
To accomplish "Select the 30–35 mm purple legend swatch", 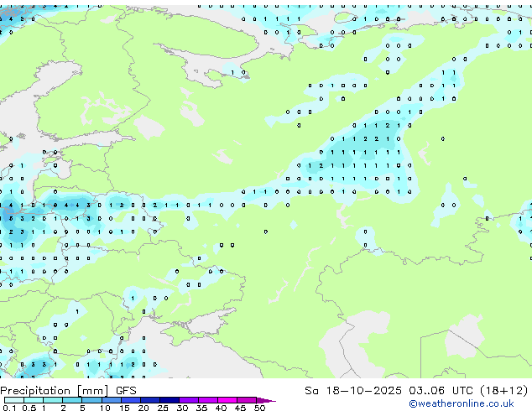I will (x=189, y=400).
